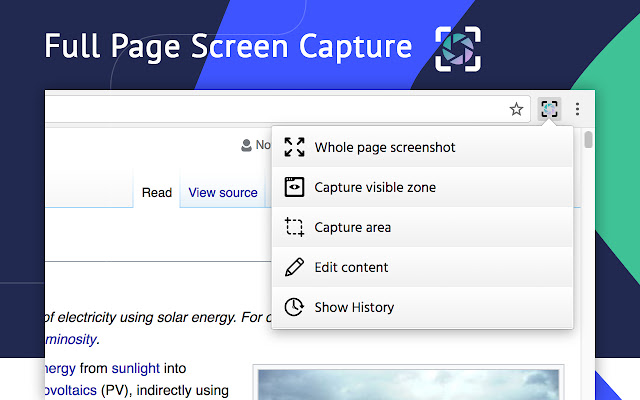
Task: Switch to the Read tab
Action: [x=157, y=193]
